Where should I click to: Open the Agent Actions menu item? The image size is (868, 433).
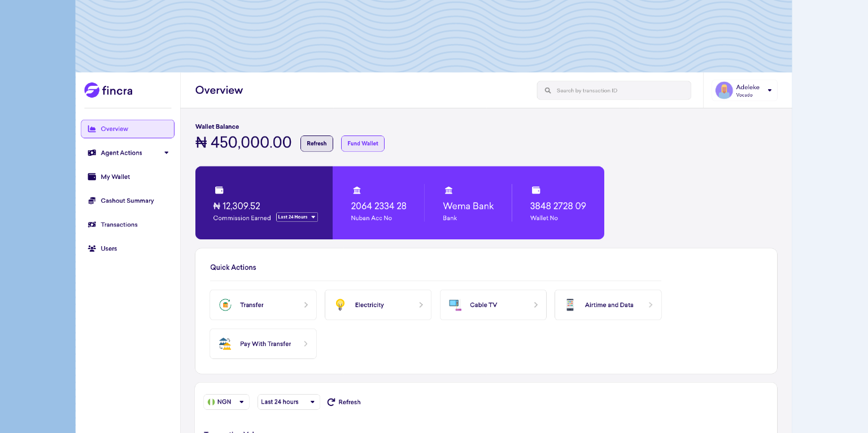click(128, 153)
